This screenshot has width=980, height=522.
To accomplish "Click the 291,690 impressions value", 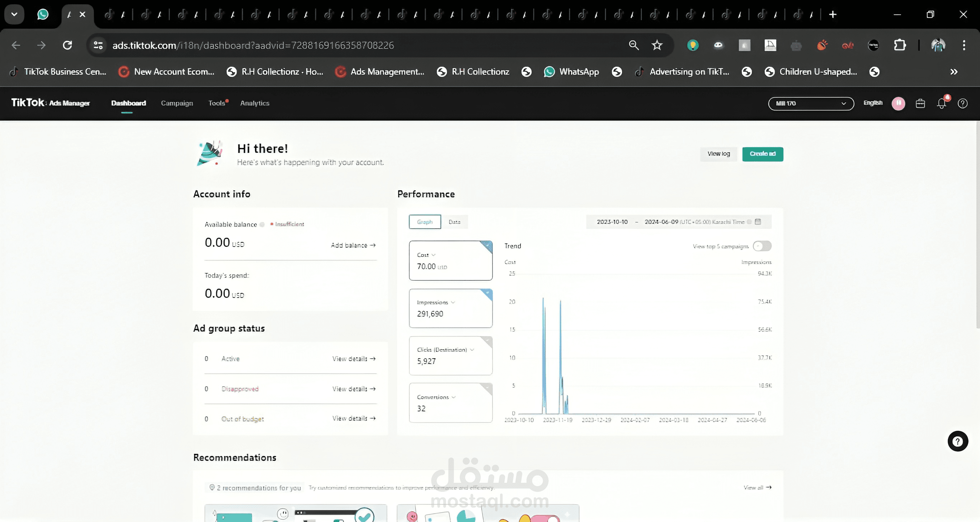I will coord(430,314).
